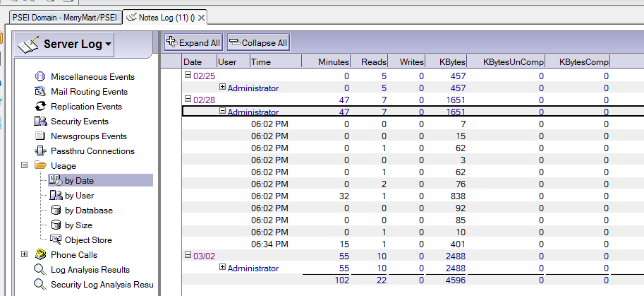Click the Security Events icon
644x296 pixels.
(40, 122)
